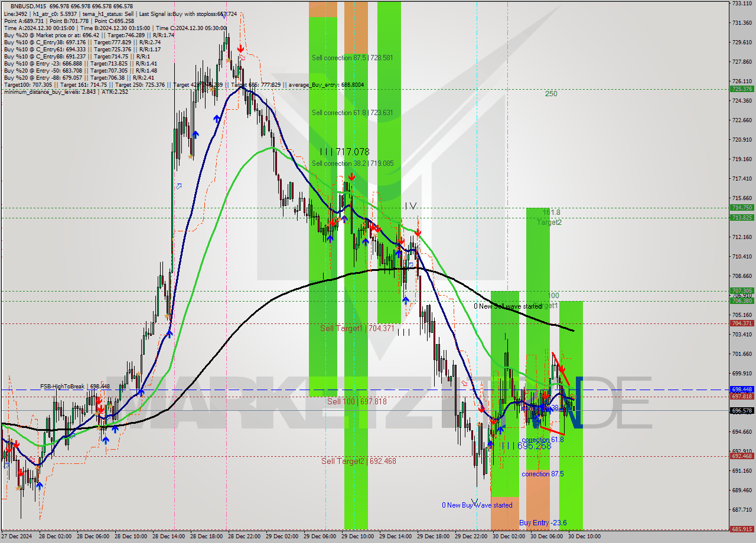Click the 'correction 87.5' blue label
This screenshot has width=756, height=543.
(x=542, y=474)
